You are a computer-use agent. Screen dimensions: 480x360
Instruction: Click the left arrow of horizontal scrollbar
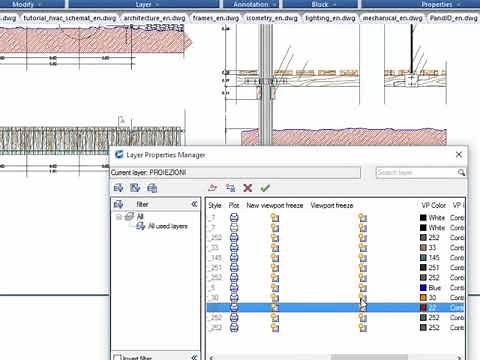click(x=211, y=357)
